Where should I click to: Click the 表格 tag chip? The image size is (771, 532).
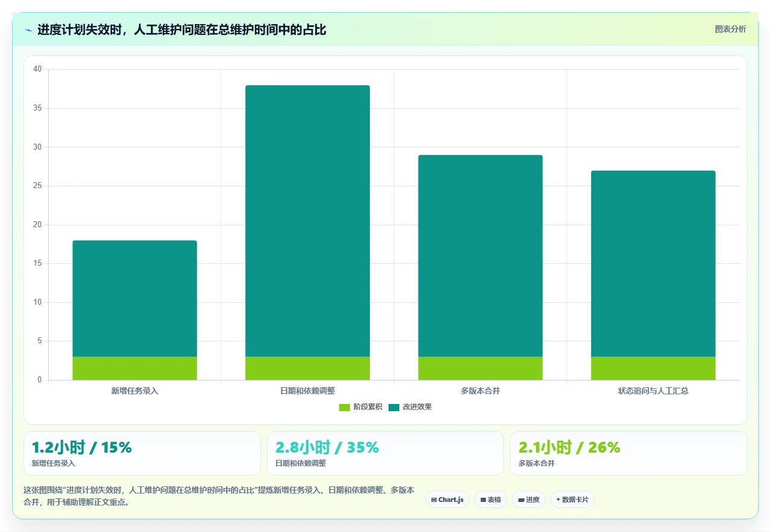point(491,500)
